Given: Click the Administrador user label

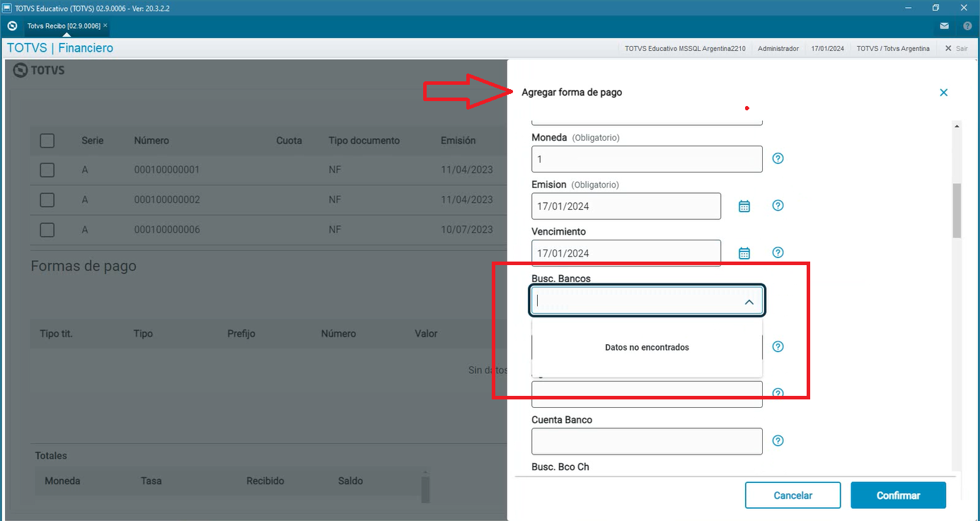Looking at the screenshot, I should (x=778, y=49).
